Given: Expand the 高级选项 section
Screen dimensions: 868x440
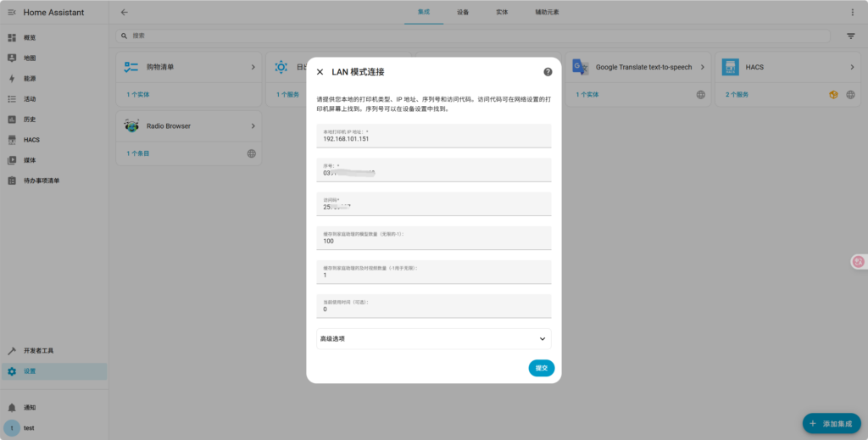Looking at the screenshot, I should (433, 338).
